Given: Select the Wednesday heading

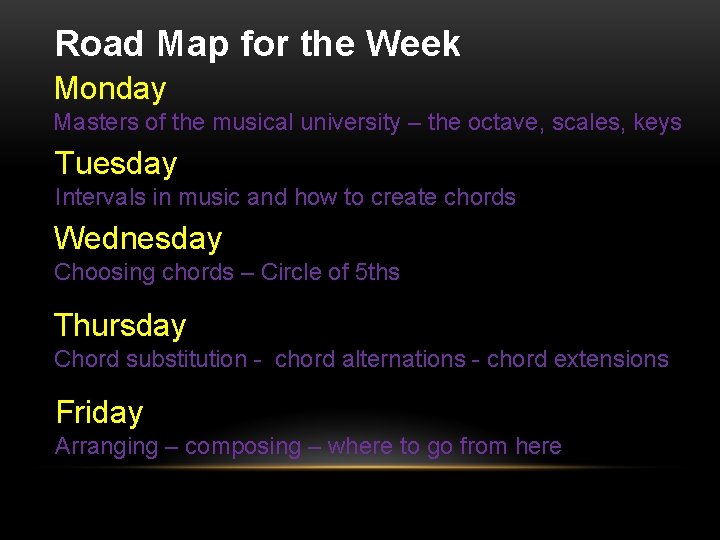Looking at the screenshot, I should point(138,238).
